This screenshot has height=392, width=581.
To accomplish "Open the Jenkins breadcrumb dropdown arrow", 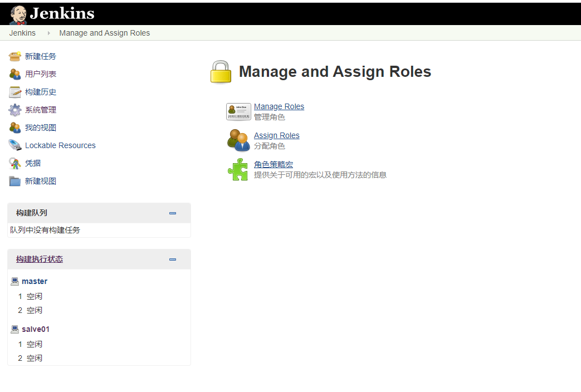I will click(x=49, y=33).
